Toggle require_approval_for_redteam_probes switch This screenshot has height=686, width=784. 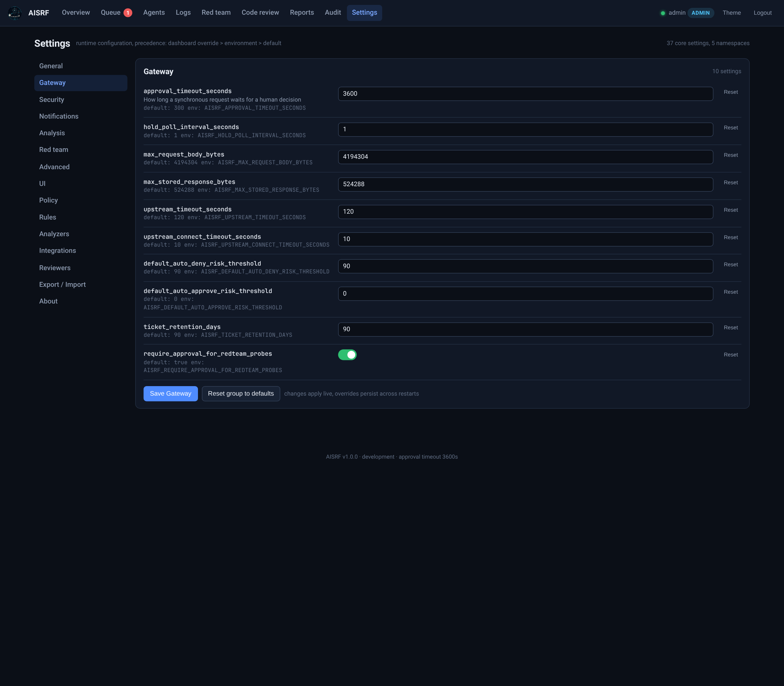tap(347, 354)
